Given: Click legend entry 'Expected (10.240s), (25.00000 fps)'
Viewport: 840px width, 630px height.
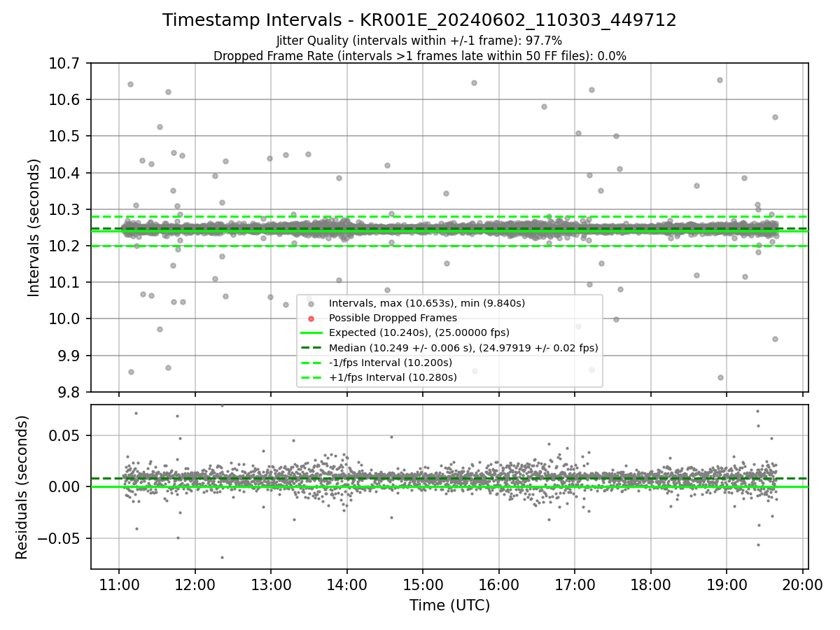Looking at the screenshot, I should point(419,332).
